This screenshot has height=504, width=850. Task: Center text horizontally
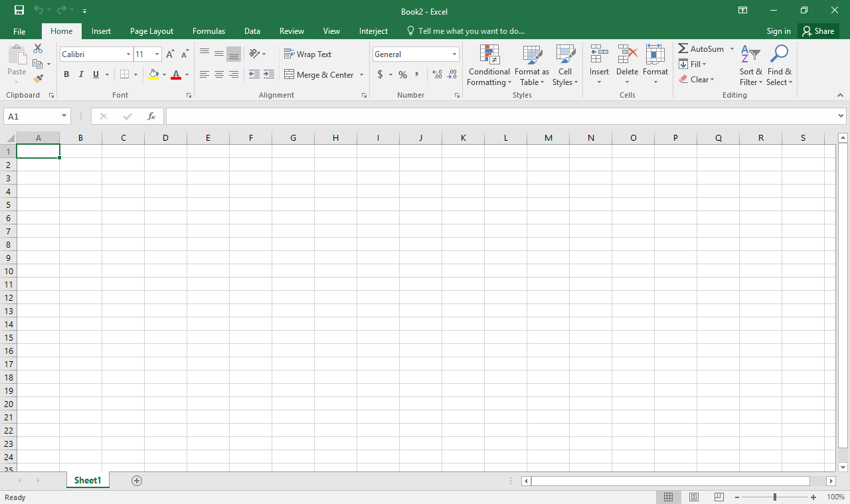219,74
